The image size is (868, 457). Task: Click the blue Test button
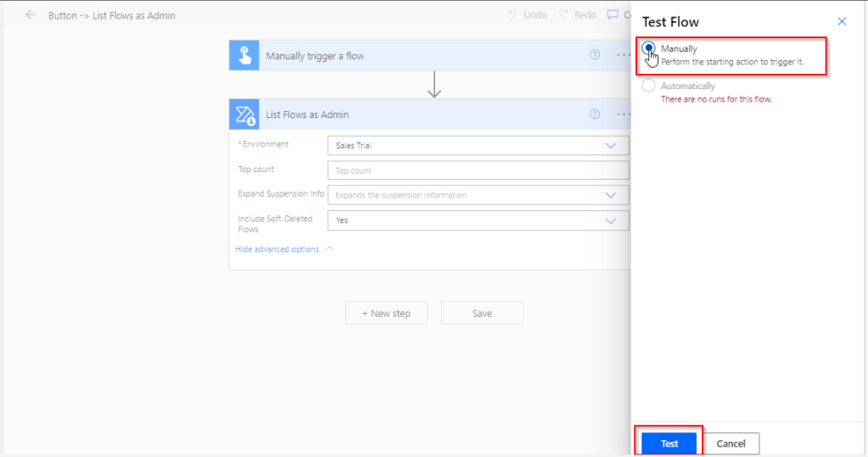[x=669, y=443]
